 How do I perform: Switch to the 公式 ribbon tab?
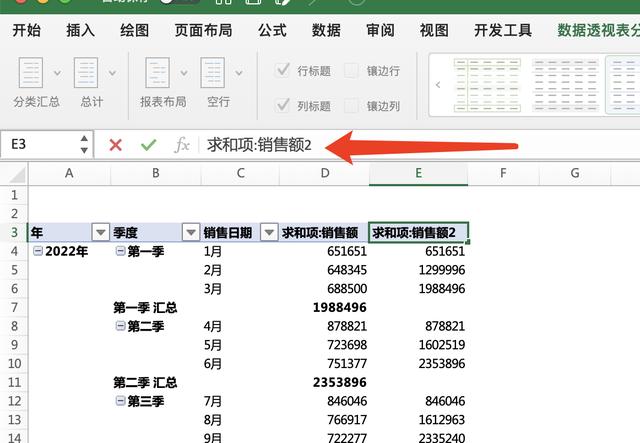271,30
